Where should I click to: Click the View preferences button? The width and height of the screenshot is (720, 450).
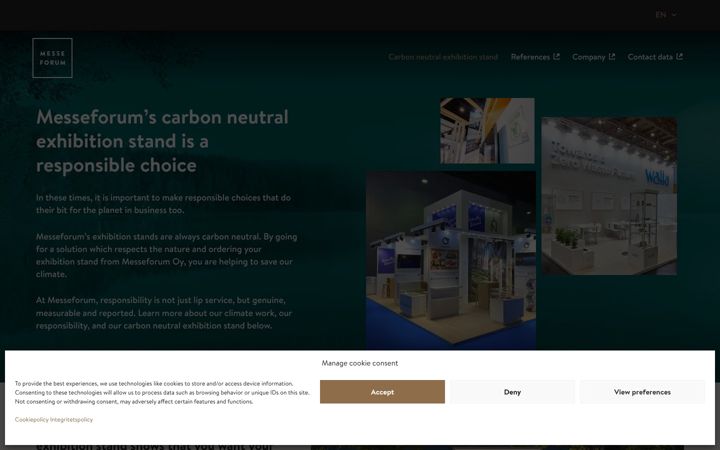[642, 392]
